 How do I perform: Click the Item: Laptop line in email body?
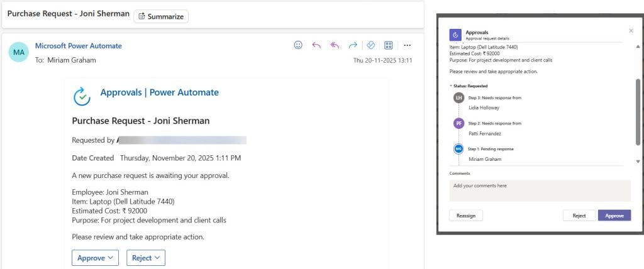click(x=123, y=202)
